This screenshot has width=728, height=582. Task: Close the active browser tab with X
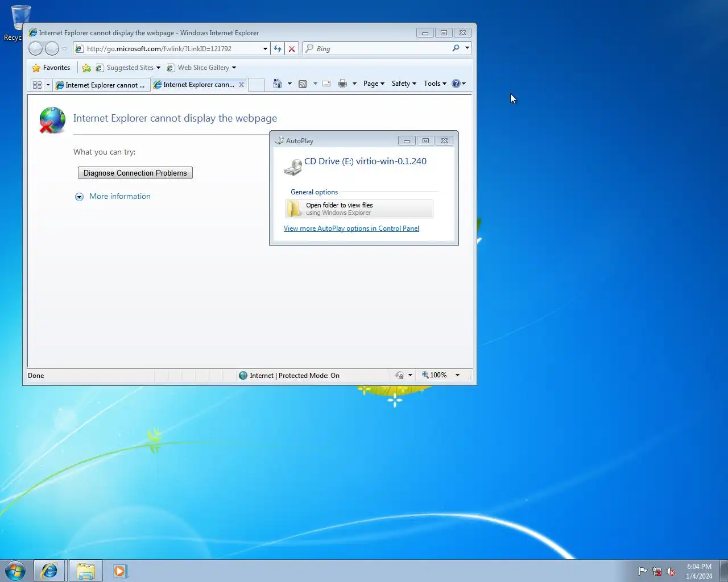click(x=241, y=85)
